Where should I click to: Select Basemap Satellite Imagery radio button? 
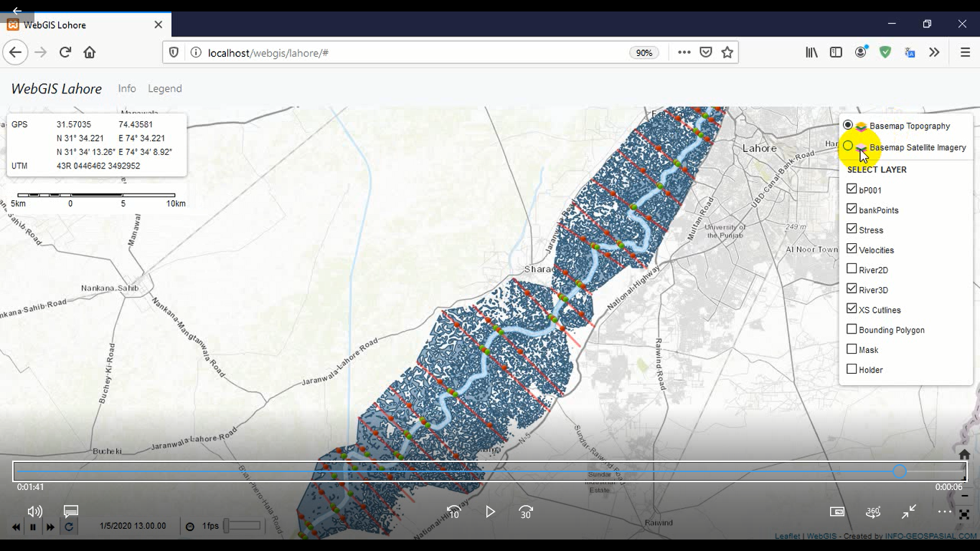848,146
